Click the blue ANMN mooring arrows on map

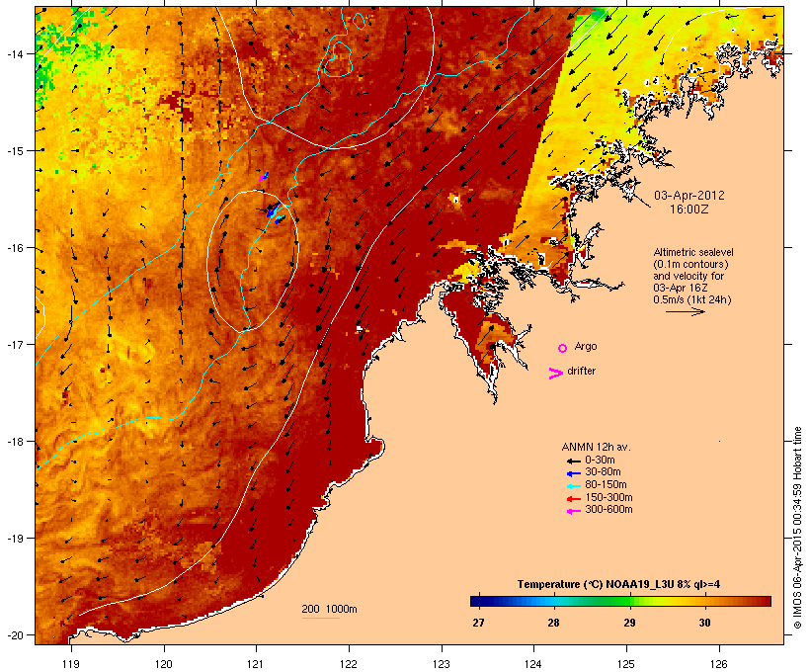point(274,212)
